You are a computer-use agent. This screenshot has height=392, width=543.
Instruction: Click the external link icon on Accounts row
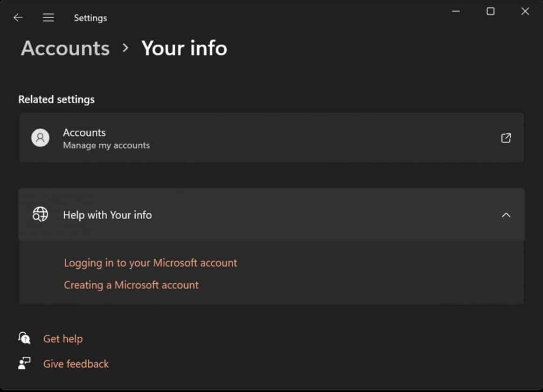506,138
